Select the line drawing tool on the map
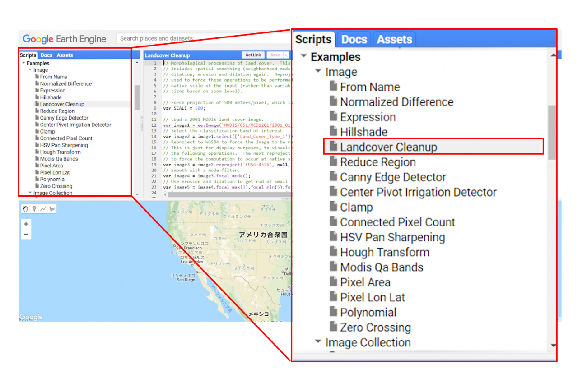Viewport: 587px width, 392px height. 43,209
